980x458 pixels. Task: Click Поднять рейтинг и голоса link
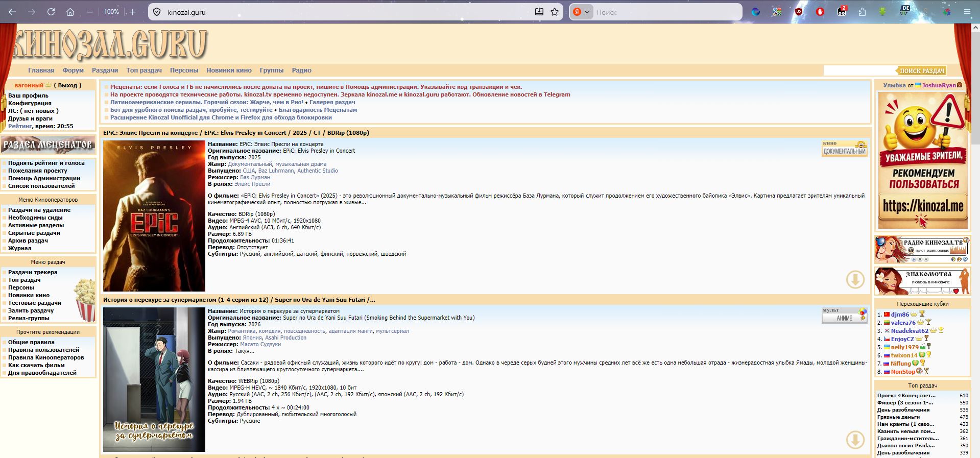[x=46, y=163]
